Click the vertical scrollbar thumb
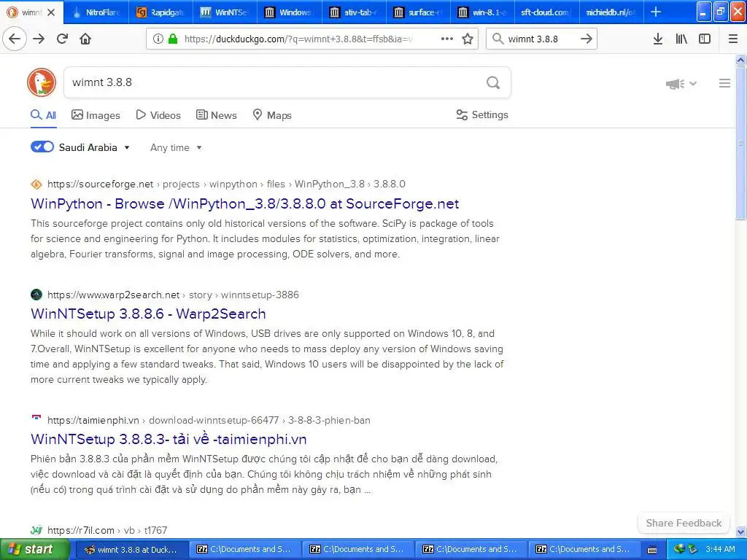The image size is (747, 560). (x=741, y=143)
